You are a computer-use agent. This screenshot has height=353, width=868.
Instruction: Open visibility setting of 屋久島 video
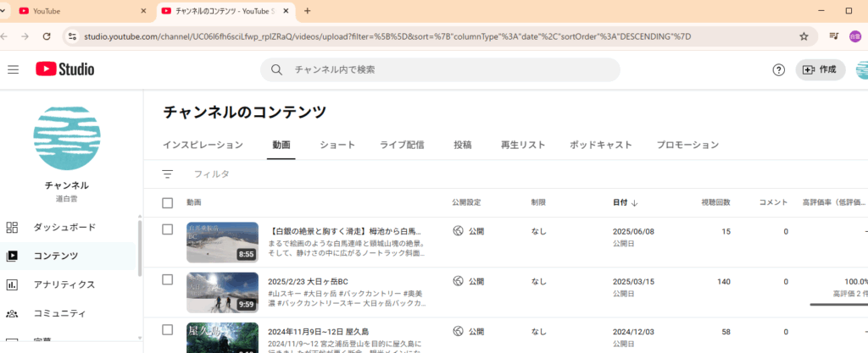(469, 330)
